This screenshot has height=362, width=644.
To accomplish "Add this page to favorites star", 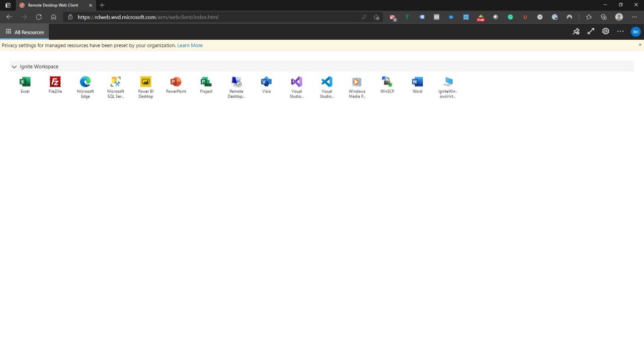I will (x=376, y=17).
